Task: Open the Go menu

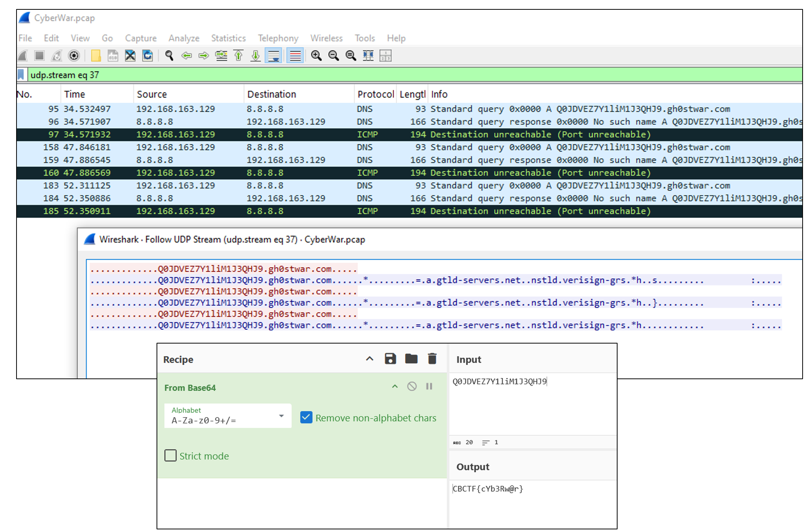Action: click(107, 38)
